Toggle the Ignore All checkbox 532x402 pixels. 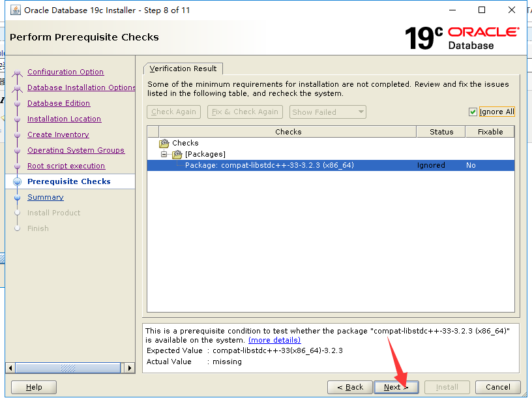tap(473, 112)
